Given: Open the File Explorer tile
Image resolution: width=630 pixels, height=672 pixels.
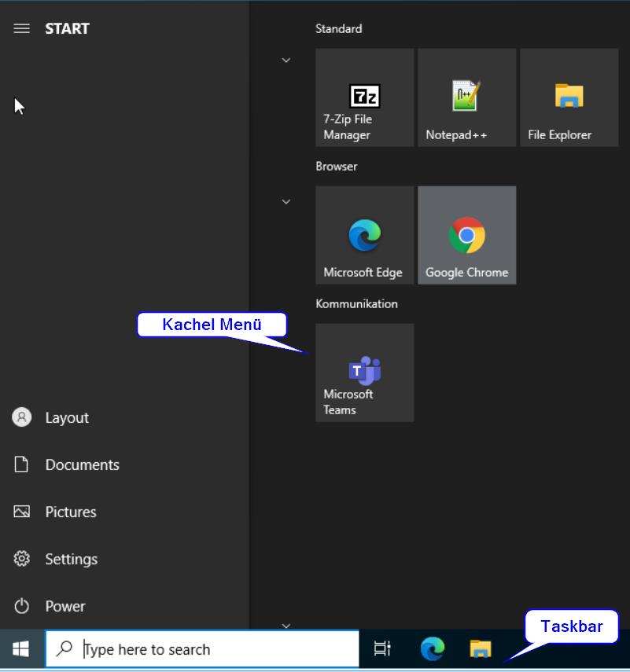Looking at the screenshot, I should pyautogui.click(x=569, y=97).
